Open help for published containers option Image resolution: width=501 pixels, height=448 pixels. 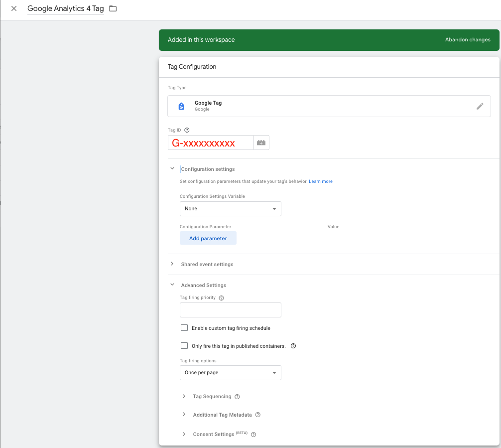[293, 346]
